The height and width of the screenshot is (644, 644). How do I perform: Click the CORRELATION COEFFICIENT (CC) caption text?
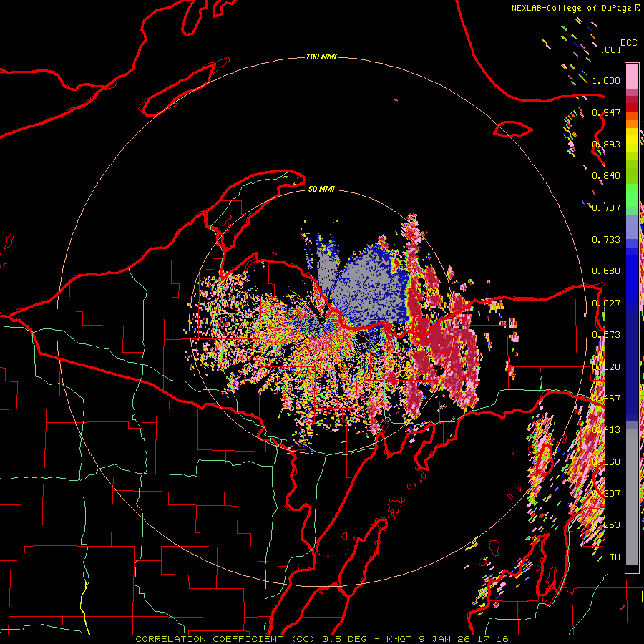pos(225,639)
